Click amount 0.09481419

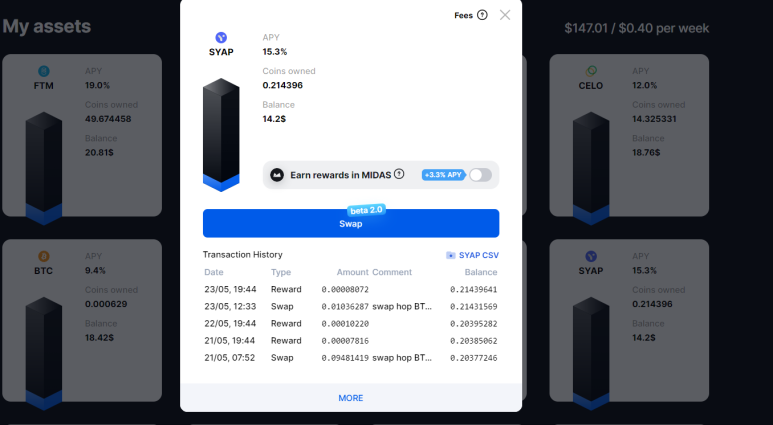click(x=345, y=358)
